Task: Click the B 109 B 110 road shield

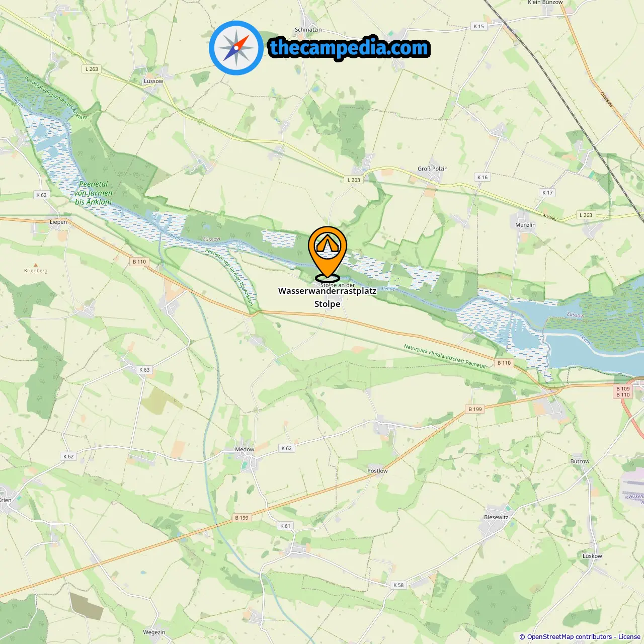Action: (623, 391)
